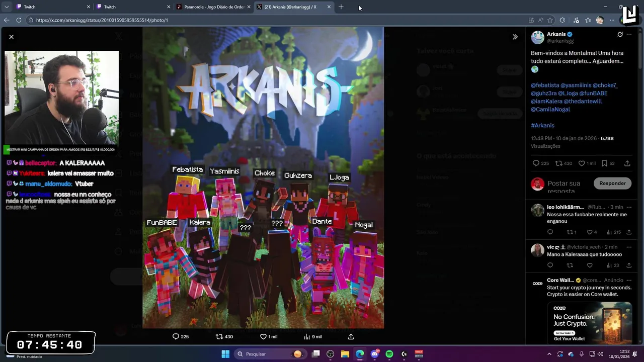
Task: Repost victoria_veeh's reply
Action: (570, 265)
